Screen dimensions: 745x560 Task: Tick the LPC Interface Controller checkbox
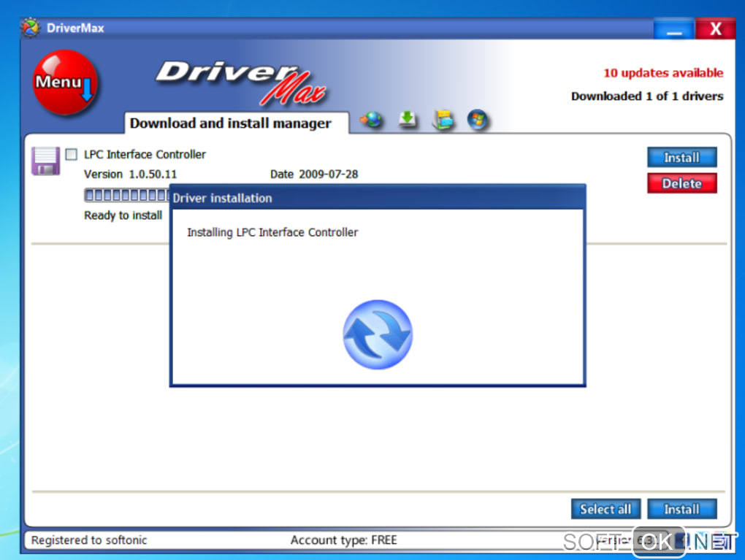[72, 154]
